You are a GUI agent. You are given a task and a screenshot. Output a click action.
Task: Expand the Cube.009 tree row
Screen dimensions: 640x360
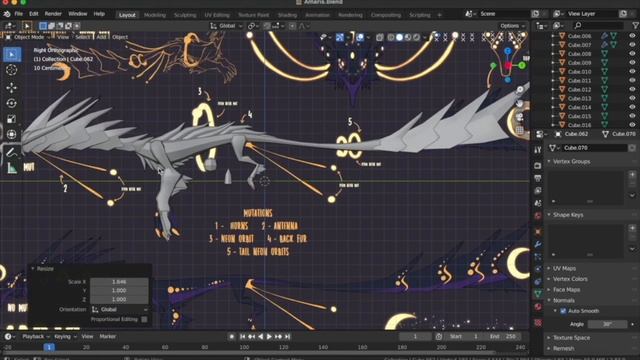553,62
